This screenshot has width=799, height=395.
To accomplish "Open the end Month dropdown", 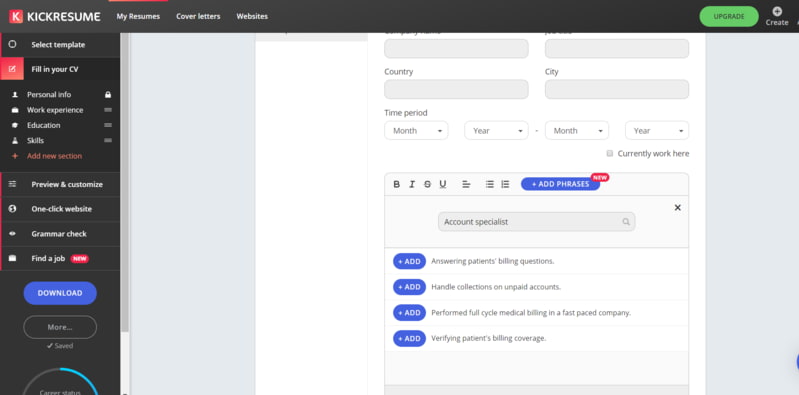I will 577,130.
